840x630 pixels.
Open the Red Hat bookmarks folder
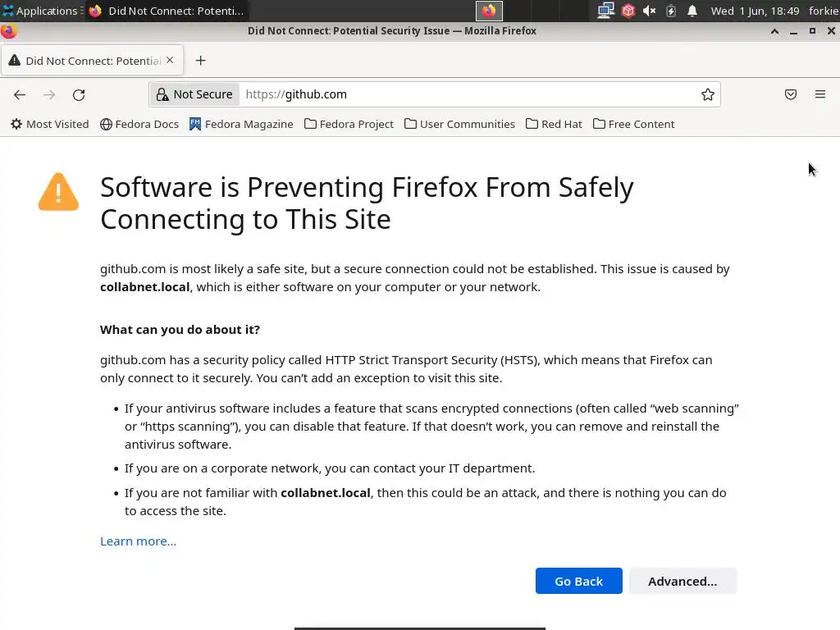click(554, 124)
